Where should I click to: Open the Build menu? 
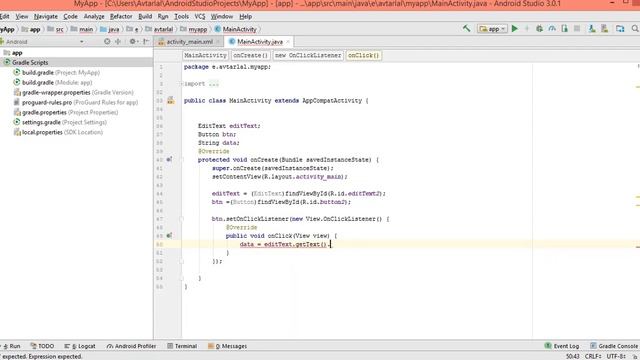tap(145, 16)
